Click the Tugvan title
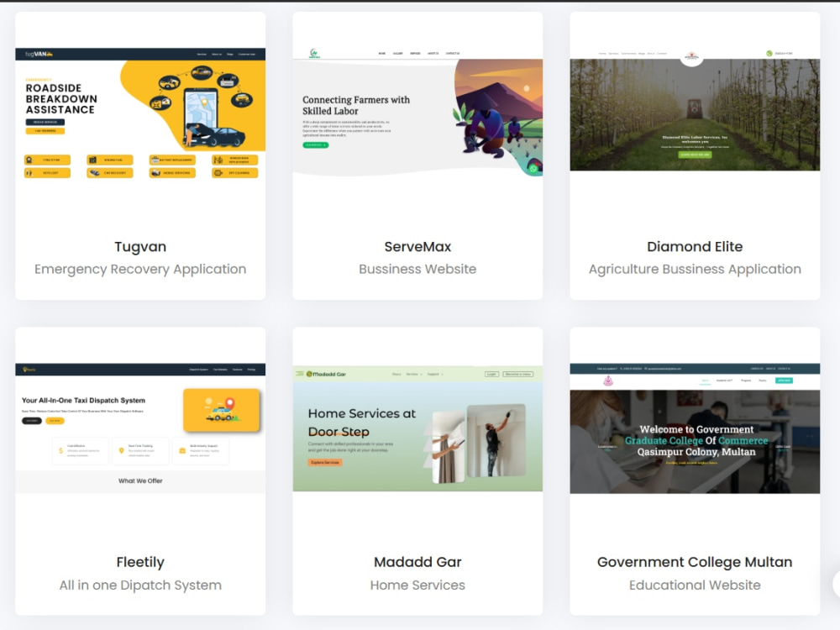 click(140, 247)
